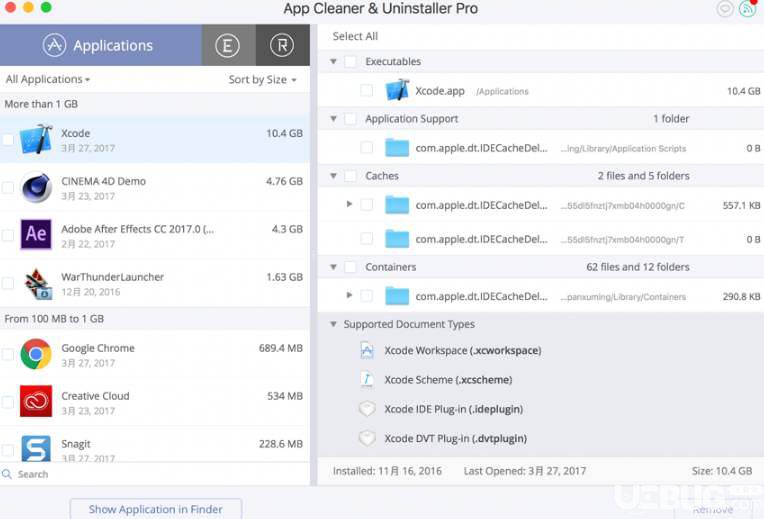Click the Google Chrome app name

click(x=98, y=348)
